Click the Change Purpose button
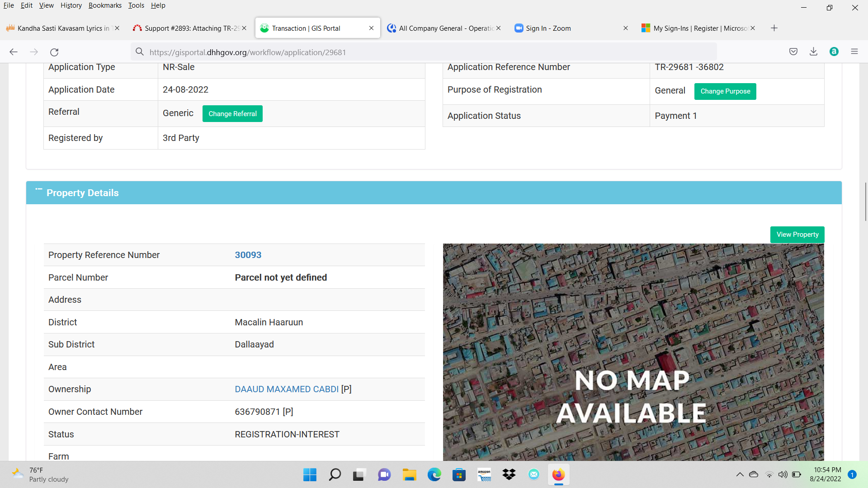868x488 pixels. (725, 91)
